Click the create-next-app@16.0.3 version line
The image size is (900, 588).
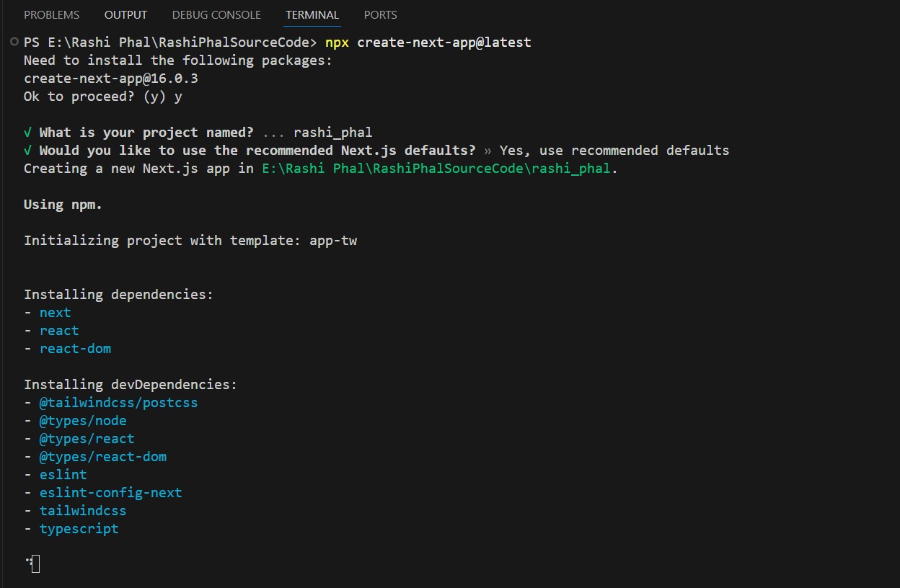click(x=110, y=79)
